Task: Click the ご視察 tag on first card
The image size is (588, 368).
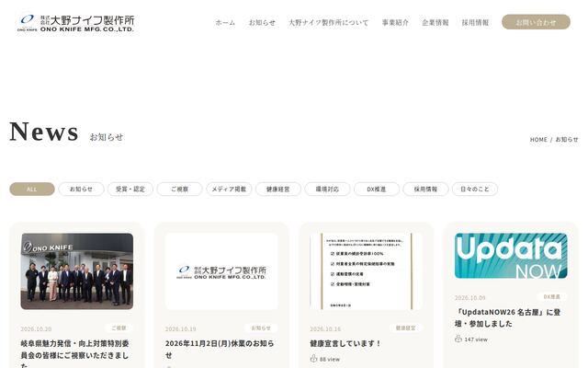Action: click(119, 328)
